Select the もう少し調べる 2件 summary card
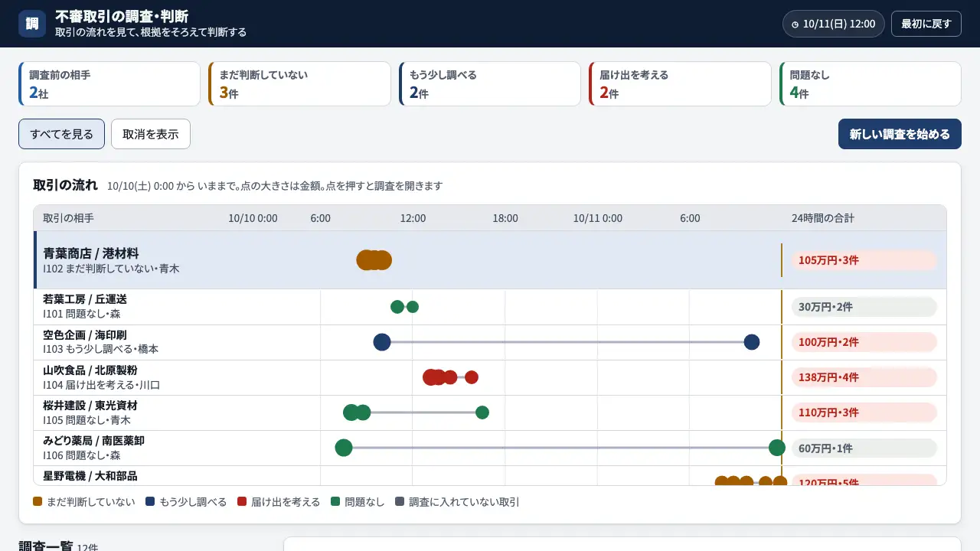The height and width of the screenshot is (551, 980). [490, 84]
